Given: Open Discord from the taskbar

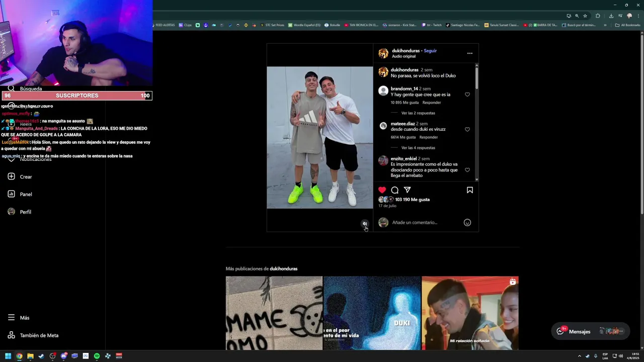Looking at the screenshot, I should [x=63, y=356].
